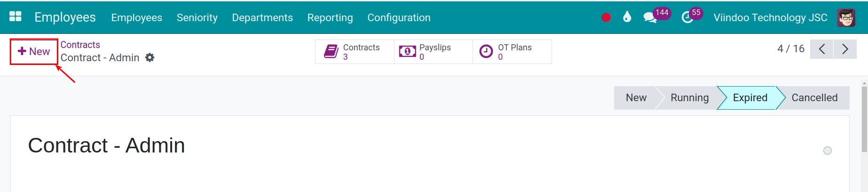Click the vertical scrollbar on the right
Screen dimensions: 868x192
(x=864, y=118)
